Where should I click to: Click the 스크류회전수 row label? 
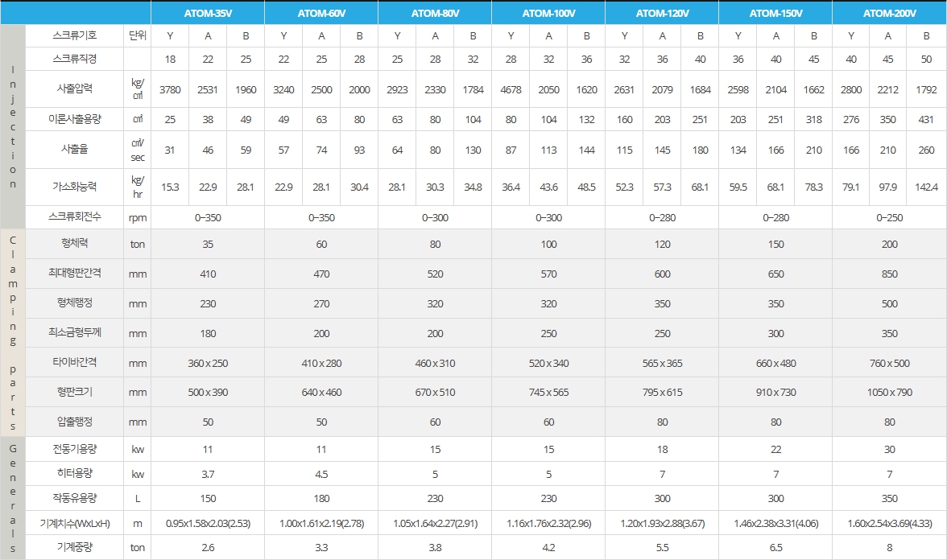(x=75, y=217)
